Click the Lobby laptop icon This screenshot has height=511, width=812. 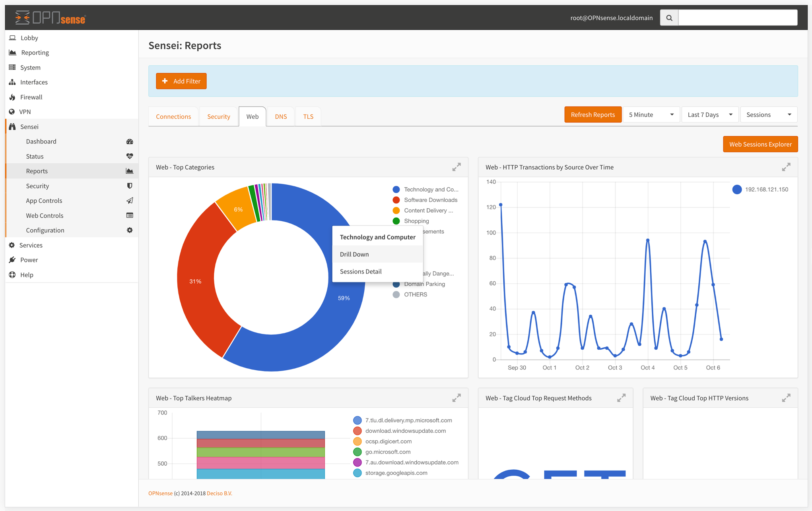[12, 38]
